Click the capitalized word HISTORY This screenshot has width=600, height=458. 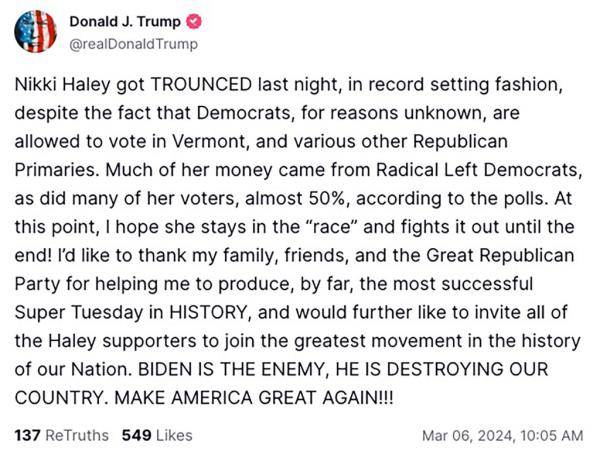click(208, 312)
